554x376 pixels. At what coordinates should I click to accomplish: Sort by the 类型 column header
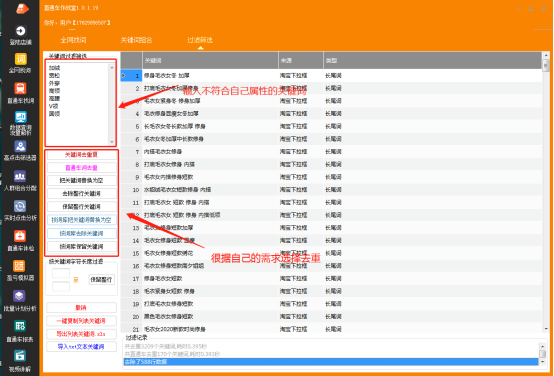432,60
